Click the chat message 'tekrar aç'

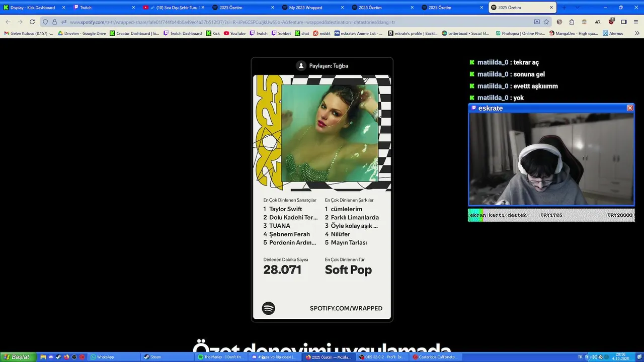click(x=526, y=62)
